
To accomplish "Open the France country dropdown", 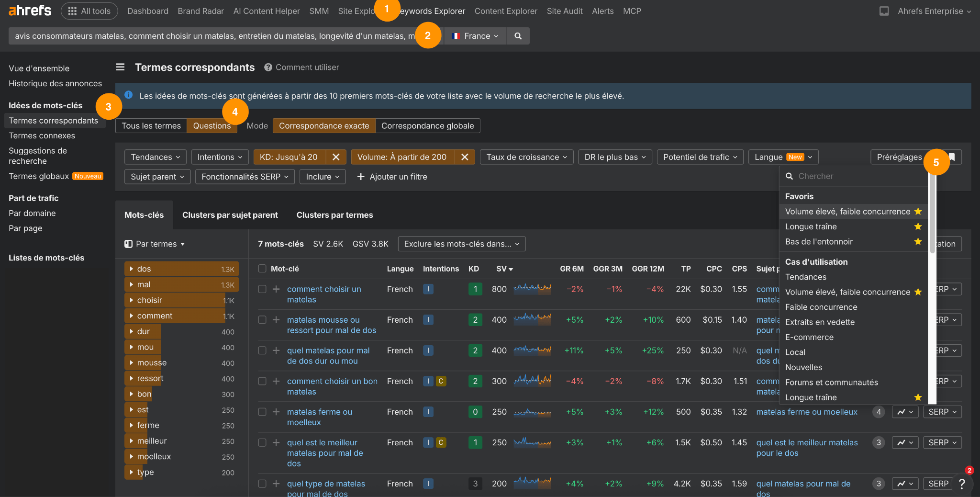I will click(474, 35).
